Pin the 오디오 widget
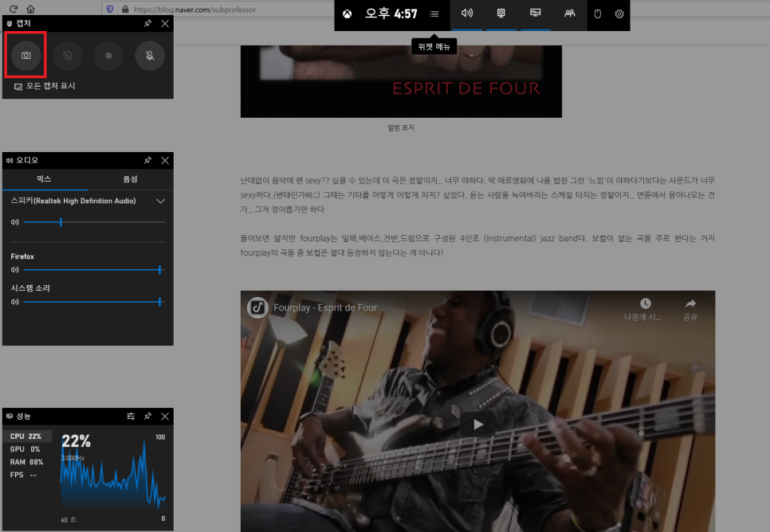This screenshot has width=770, height=532. coord(147,160)
